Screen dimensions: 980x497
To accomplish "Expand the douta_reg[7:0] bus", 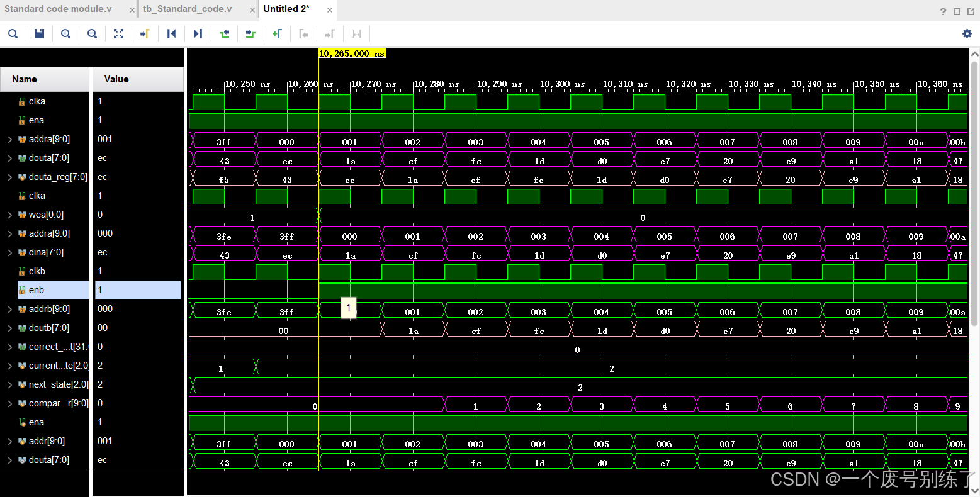I will click(x=9, y=177).
